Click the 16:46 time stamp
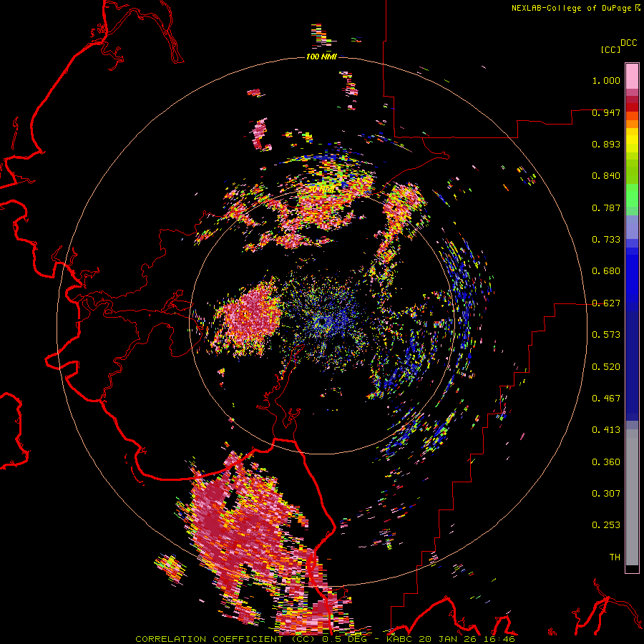644x644 pixels. coord(499,639)
